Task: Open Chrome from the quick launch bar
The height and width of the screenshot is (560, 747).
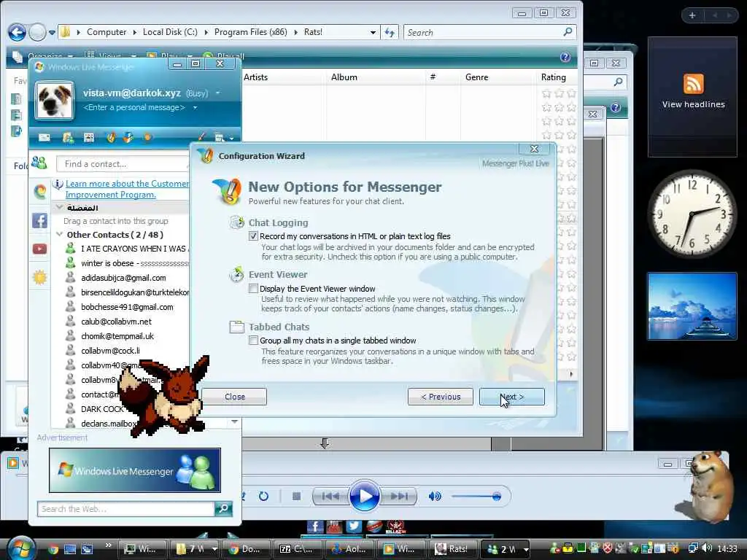Action: [53, 549]
